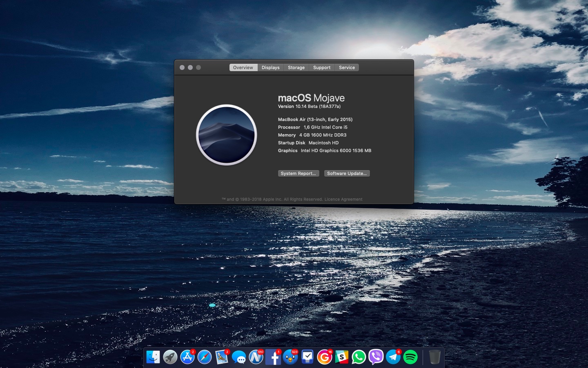Click the Software Update... button

(347, 173)
